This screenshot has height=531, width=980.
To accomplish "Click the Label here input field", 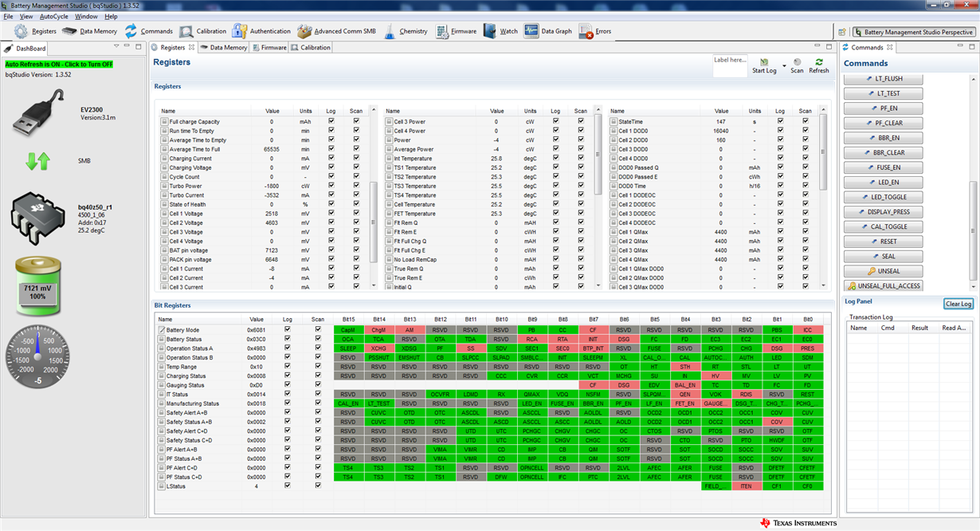I will pos(731,65).
